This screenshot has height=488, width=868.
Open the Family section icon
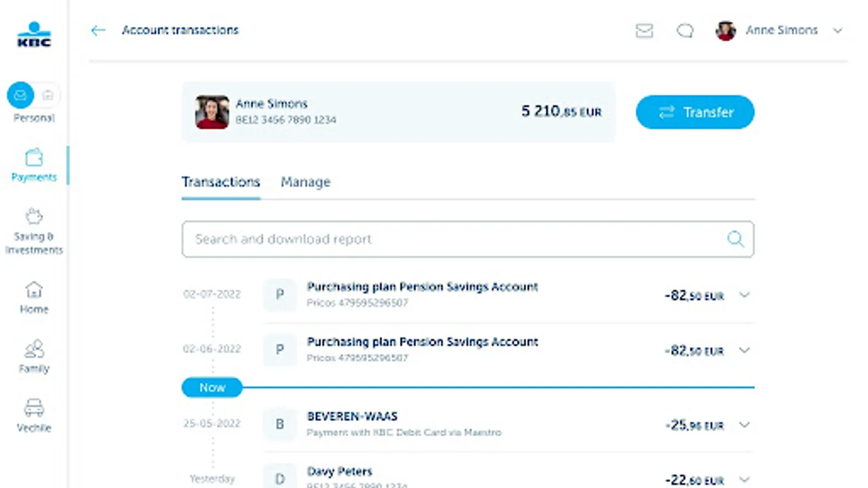point(34,349)
